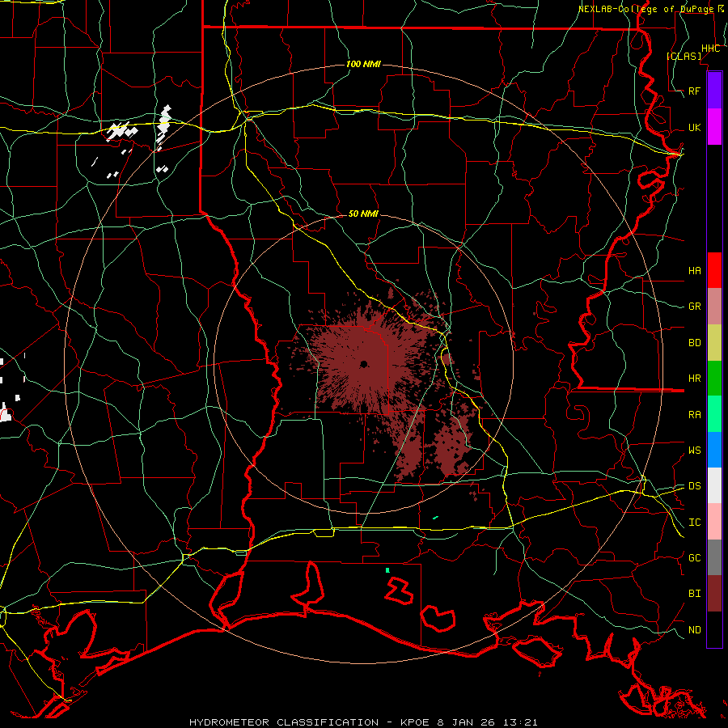728x728 pixels.
Task: Click the "BI" legend label
Action: [x=694, y=594]
